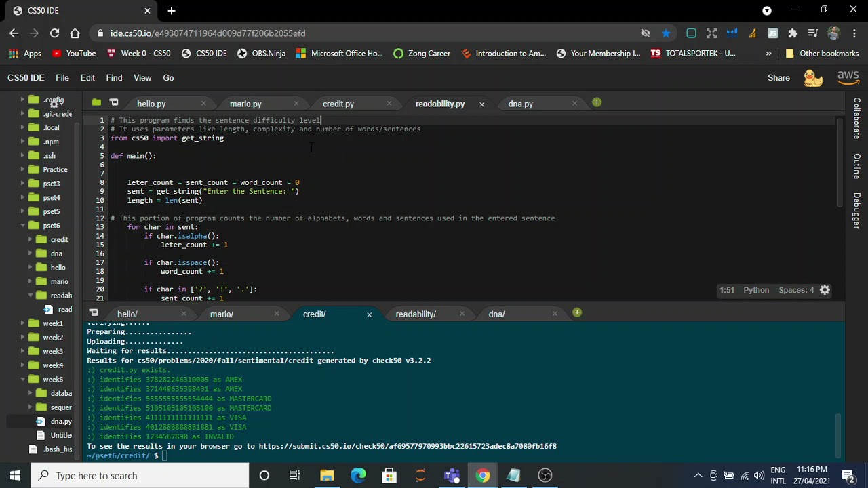
Task: Expand the pset5 folder
Action: point(22,211)
